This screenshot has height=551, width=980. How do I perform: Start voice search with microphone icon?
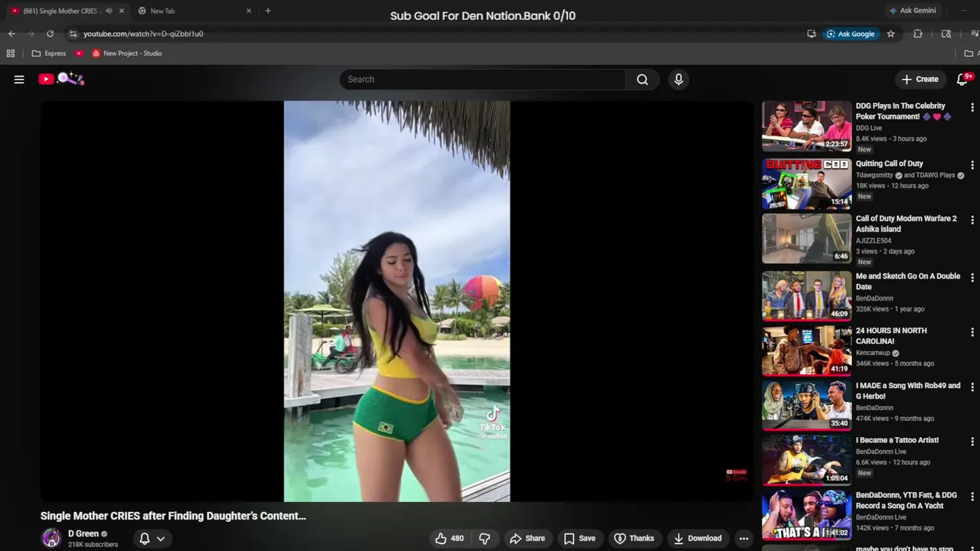pos(678,79)
